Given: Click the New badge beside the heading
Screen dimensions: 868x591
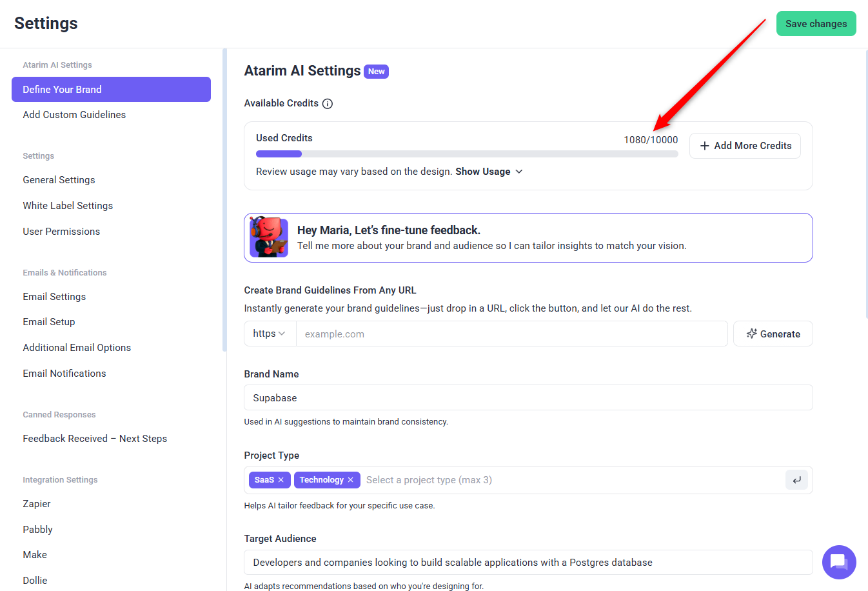Looking at the screenshot, I should point(377,72).
